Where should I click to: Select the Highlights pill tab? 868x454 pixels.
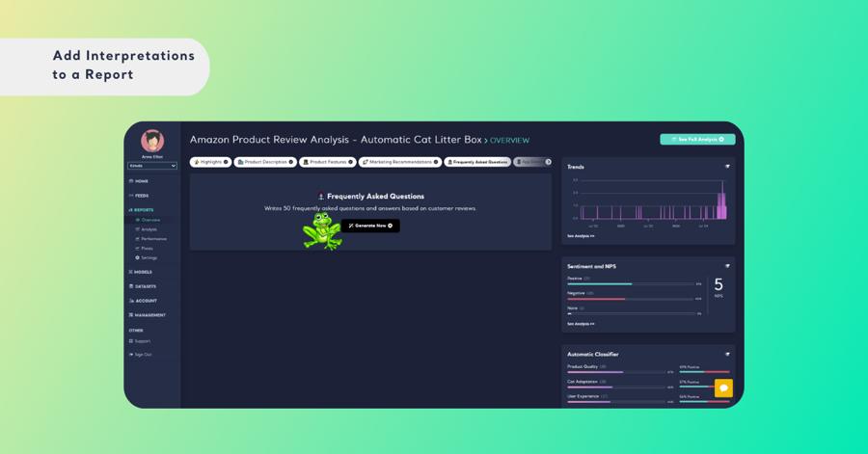pyautogui.click(x=210, y=162)
